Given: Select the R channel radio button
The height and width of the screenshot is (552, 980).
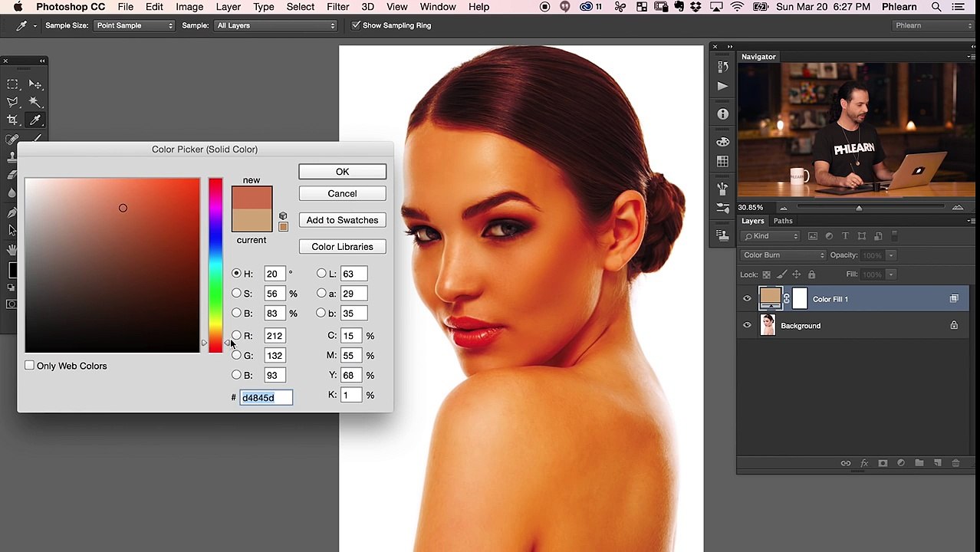Looking at the screenshot, I should point(236,336).
